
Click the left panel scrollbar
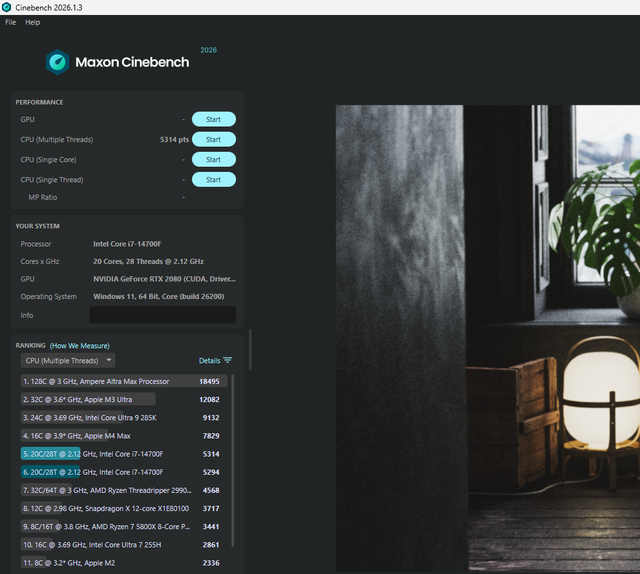[250, 349]
